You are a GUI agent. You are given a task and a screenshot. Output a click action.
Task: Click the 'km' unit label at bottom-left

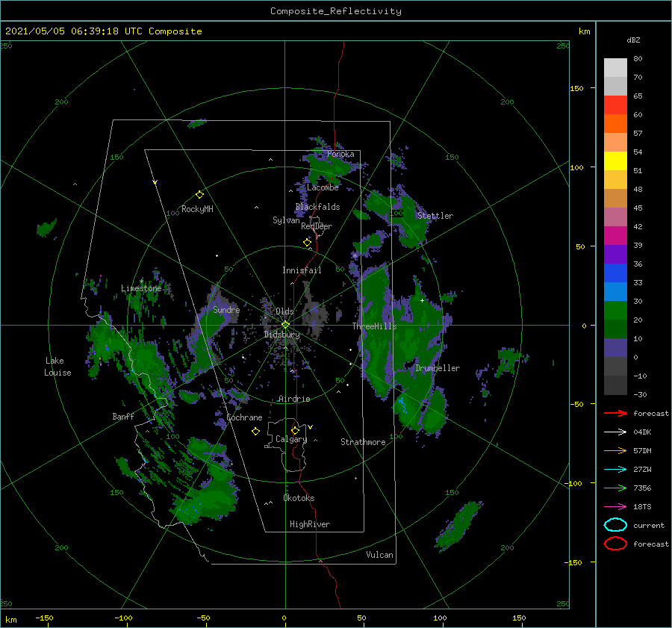point(10,620)
